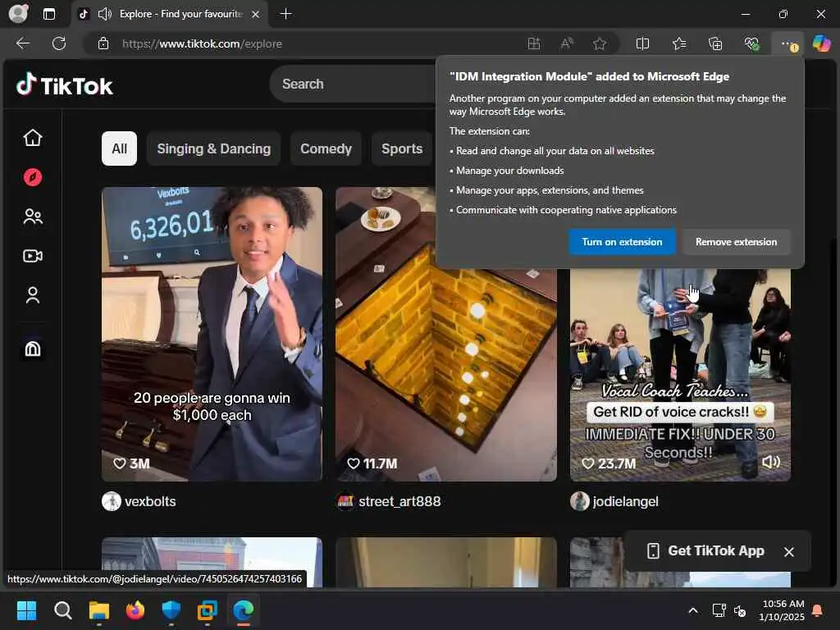Click the jodielangel avatar image
The width and height of the screenshot is (840, 630).
pyautogui.click(x=580, y=501)
